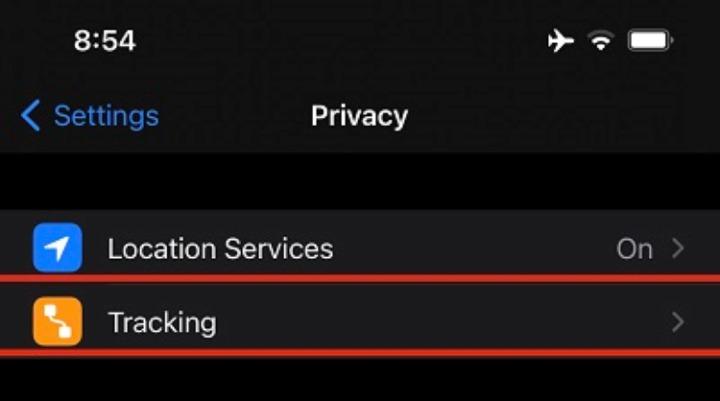Go back via the Settings link

(90, 116)
